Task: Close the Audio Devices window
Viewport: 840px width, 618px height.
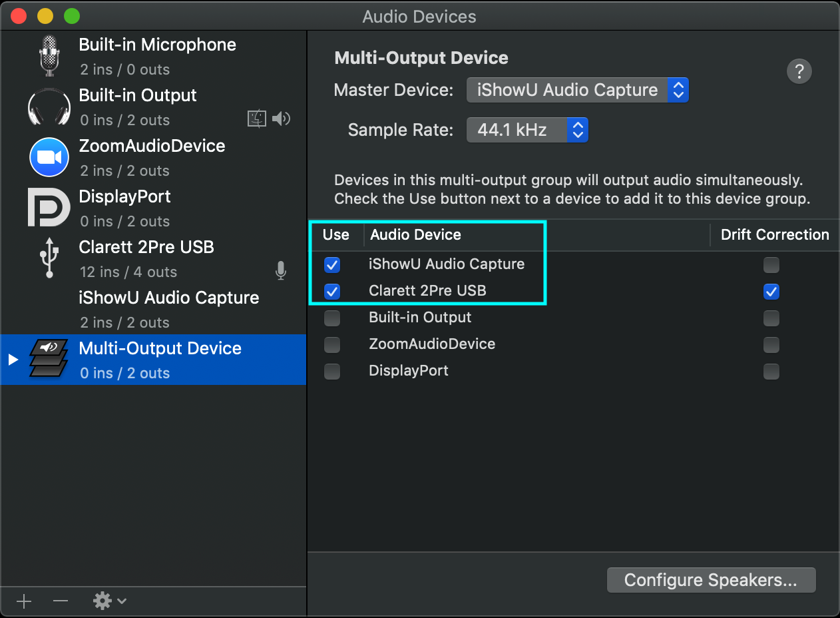Action: 19,16
